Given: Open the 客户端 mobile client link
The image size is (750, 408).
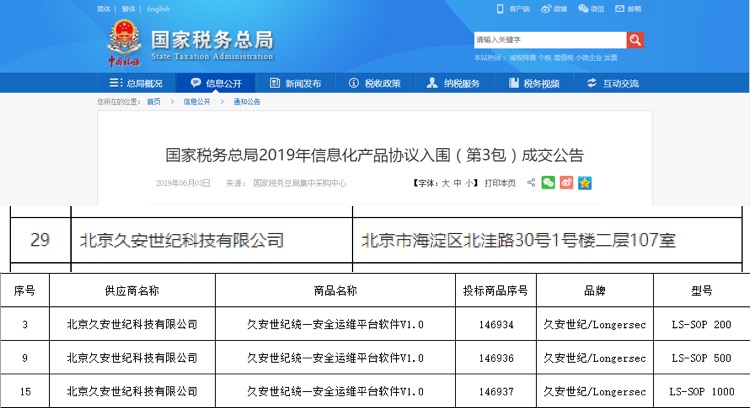Looking at the screenshot, I should [x=513, y=9].
